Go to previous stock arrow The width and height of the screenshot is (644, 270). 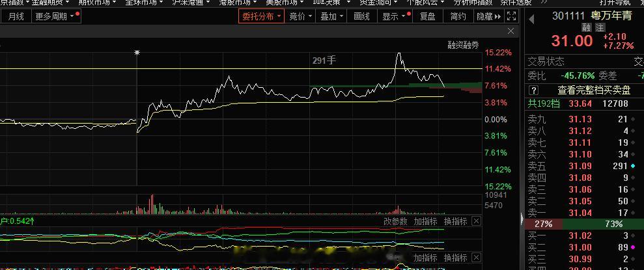531,19
